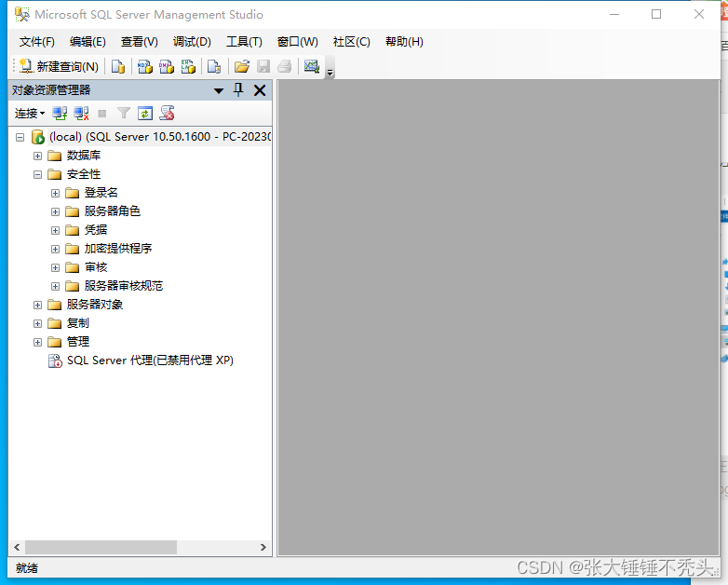The width and height of the screenshot is (728, 585).
Task: Click the Database Engine Query icon
Action: pyautogui.click(x=118, y=67)
